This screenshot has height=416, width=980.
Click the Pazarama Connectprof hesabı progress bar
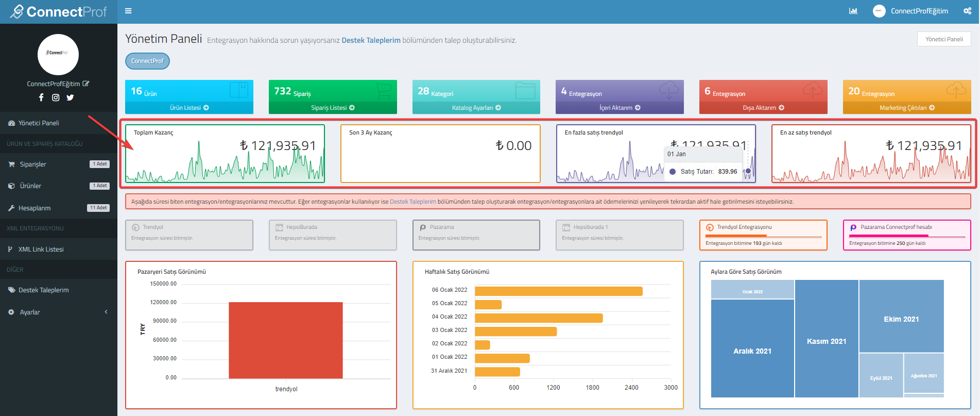[x=907, y=237]
